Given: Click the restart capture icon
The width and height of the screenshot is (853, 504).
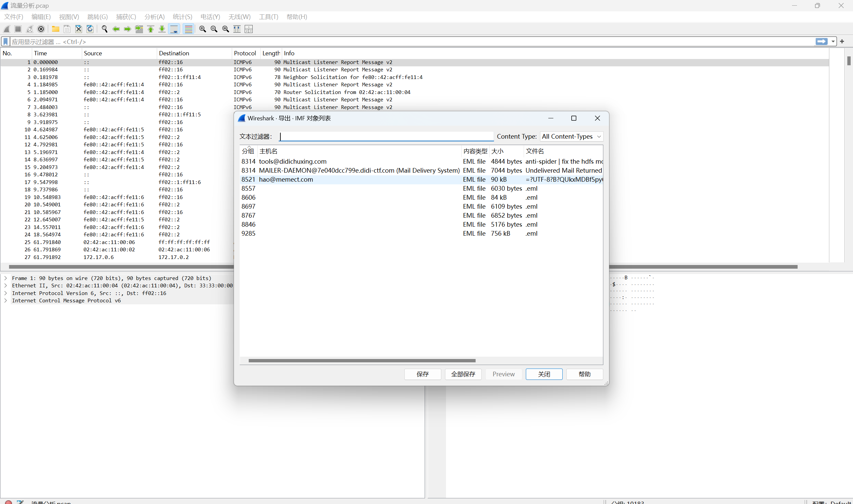Looking at the screenshot, I should click(30, 29).
